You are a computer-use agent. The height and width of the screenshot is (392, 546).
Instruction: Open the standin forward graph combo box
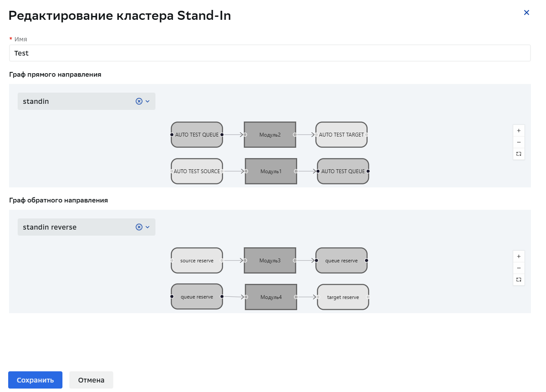point(87,101)
